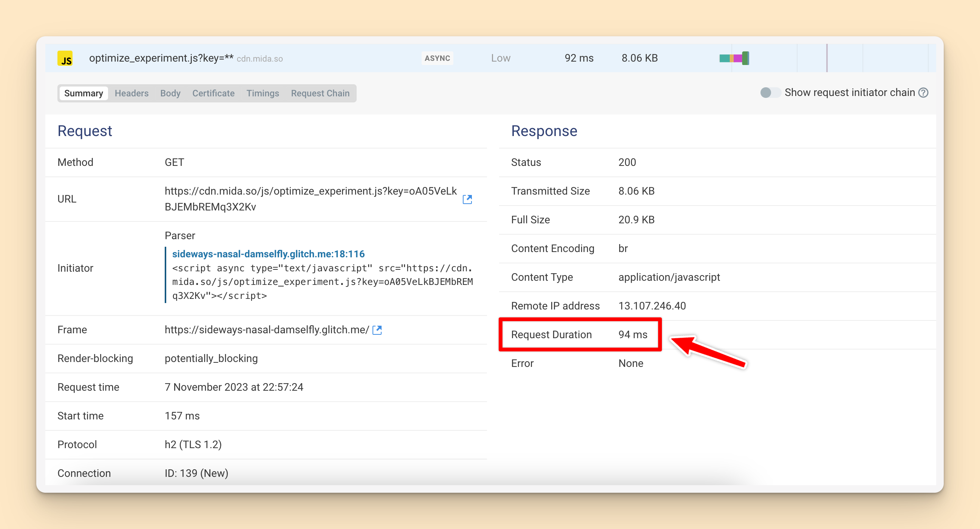980x529 pixels.
Task: Click the yellow JS file type icon
Action: click(x=65, y=59)
